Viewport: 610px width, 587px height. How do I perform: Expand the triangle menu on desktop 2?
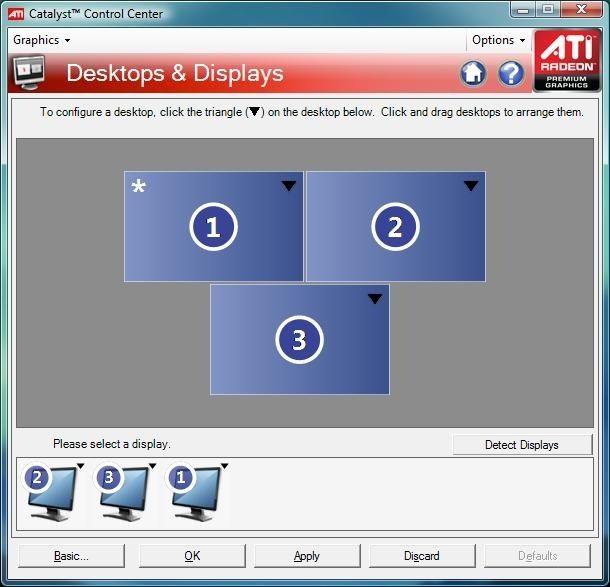click(471, 186)
